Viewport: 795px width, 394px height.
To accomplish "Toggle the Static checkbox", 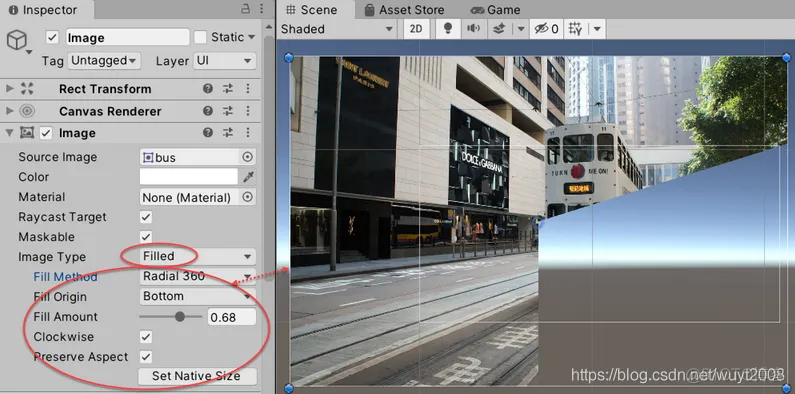I will pyautogui.click(x=201, y=37).
